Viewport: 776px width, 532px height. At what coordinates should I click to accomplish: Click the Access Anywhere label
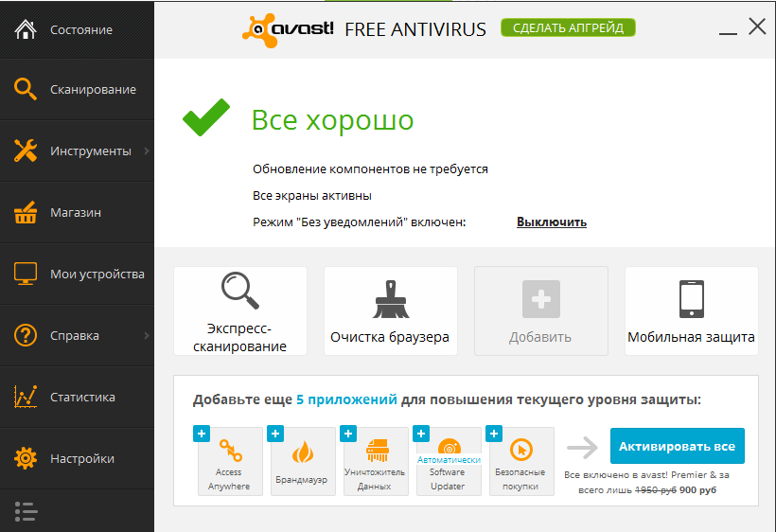[x=229, y=479]
